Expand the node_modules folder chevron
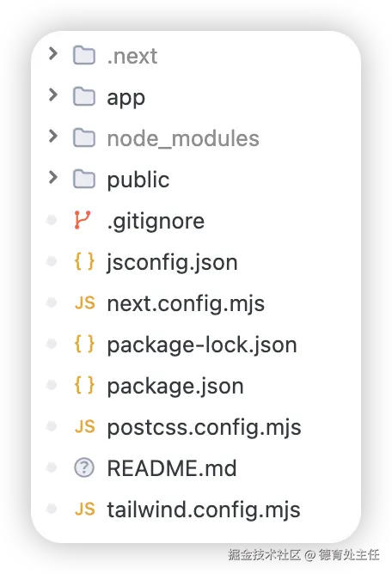This screenshot has height=574, width=392. click(x=53, y=136)
